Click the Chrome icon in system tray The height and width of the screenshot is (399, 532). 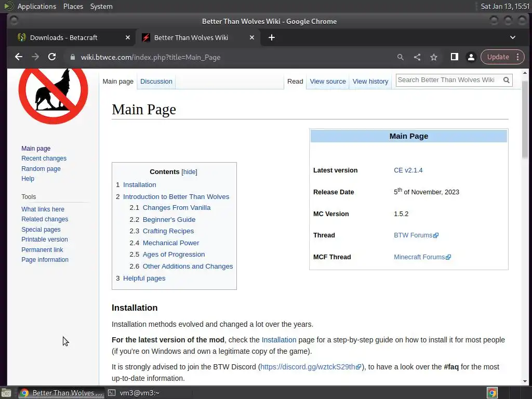[x=492, y=393]
